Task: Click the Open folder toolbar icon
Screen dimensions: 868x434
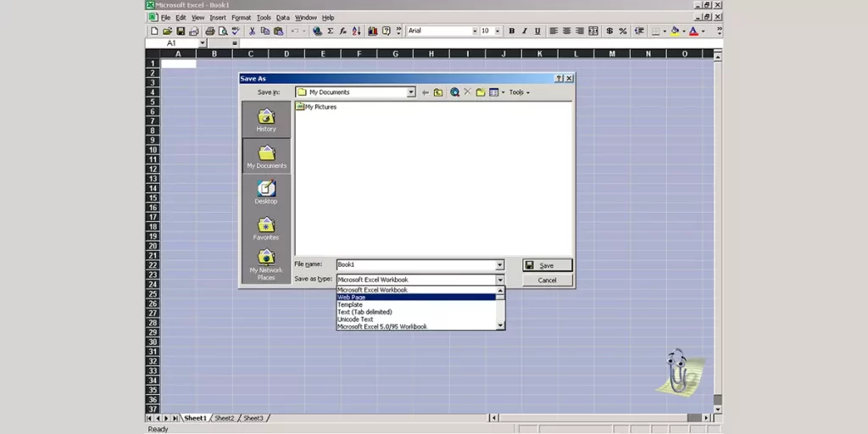Action: coord(167,31)
